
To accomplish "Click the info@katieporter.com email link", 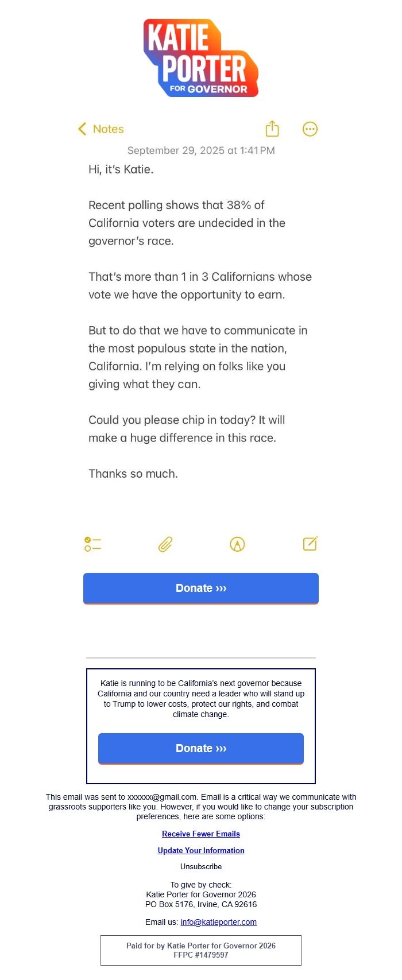I will coord(218,922).
